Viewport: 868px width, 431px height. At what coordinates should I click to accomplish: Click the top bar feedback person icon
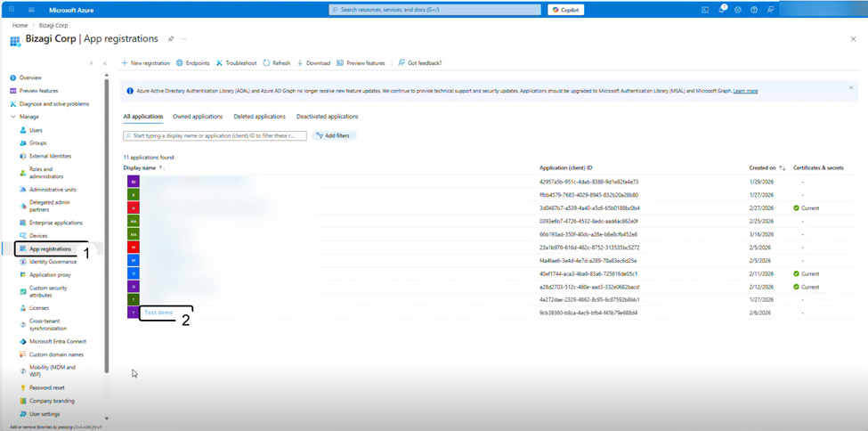pos(770,10)
